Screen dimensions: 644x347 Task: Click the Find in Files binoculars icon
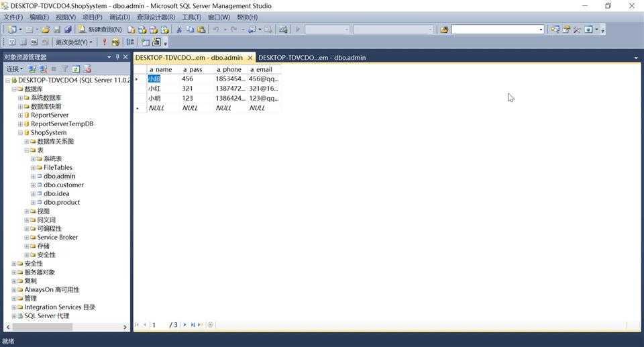[x=444, y=30]
